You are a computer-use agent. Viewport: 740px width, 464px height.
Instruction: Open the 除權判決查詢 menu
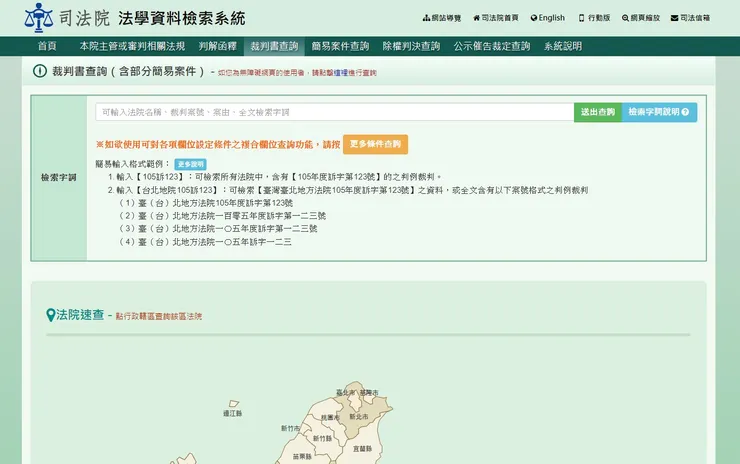(x=411, y=46)
